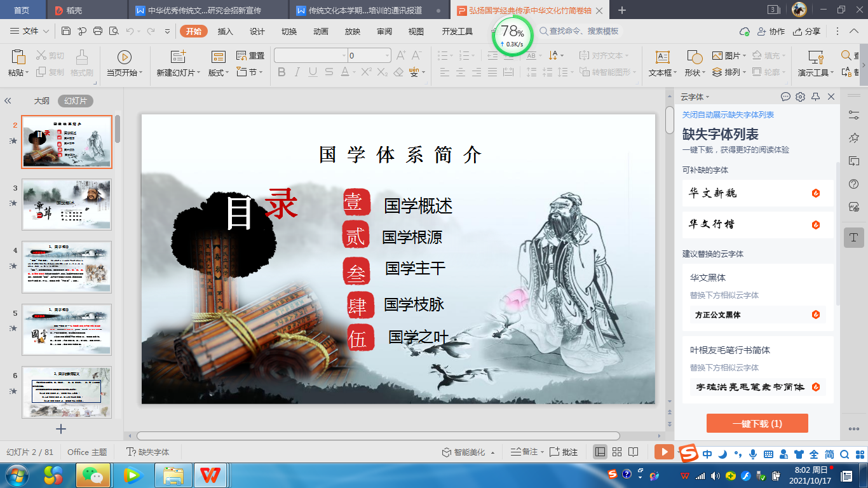Open the cloud fonts panel settings gear
The height and width of the screenshot is (488, 868).
click(x=800, y=97)
